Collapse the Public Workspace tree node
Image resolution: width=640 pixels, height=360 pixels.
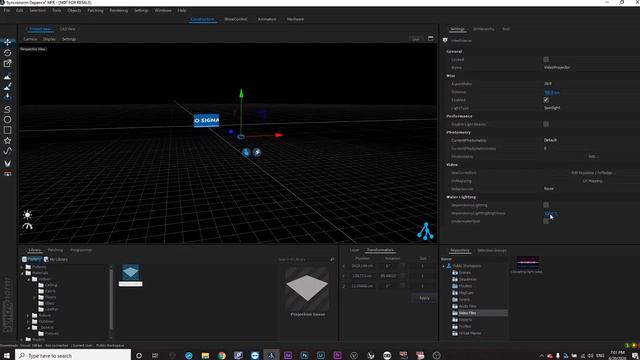coord(444,266)
